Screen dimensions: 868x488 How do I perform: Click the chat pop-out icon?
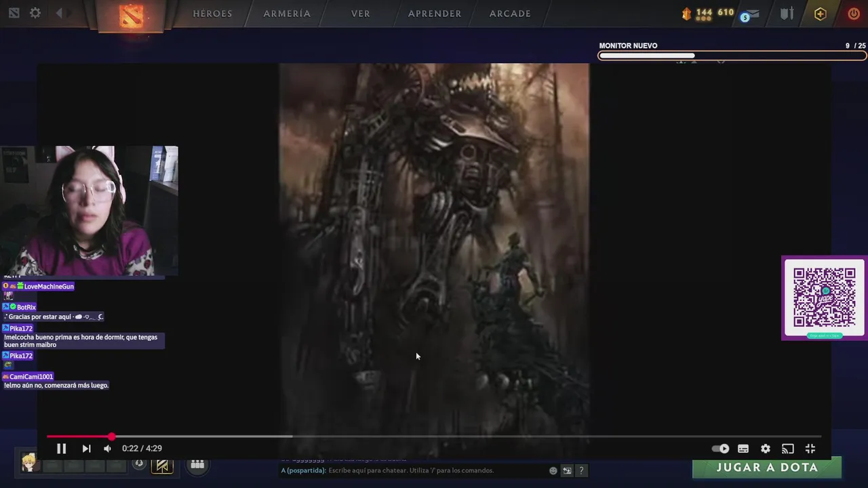pyautogui.click(x=568, y=470)
